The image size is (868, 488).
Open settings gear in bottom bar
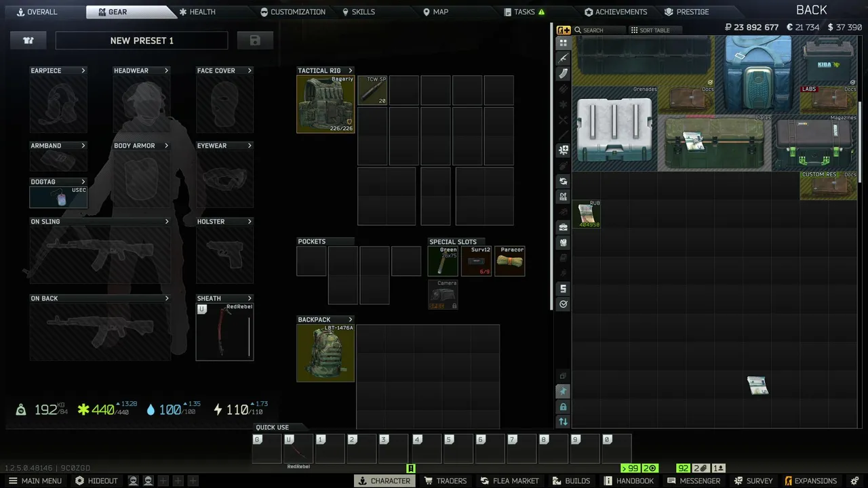855,481
